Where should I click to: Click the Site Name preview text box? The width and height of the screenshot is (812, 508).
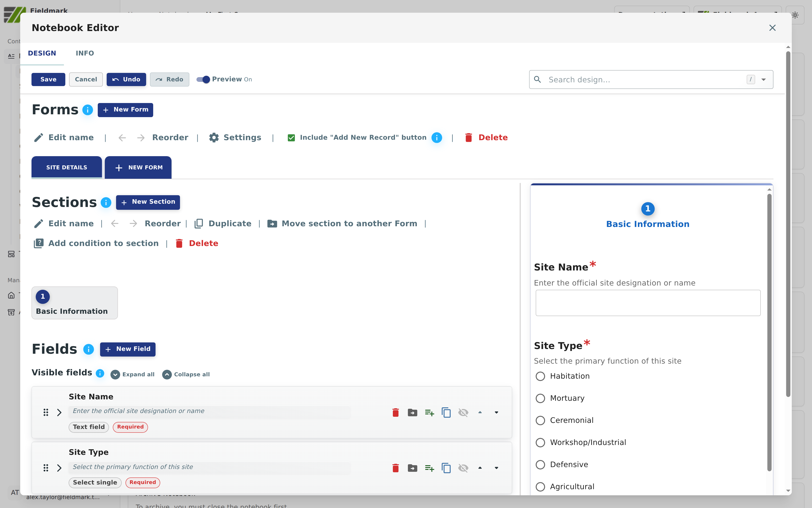(648, 303)
